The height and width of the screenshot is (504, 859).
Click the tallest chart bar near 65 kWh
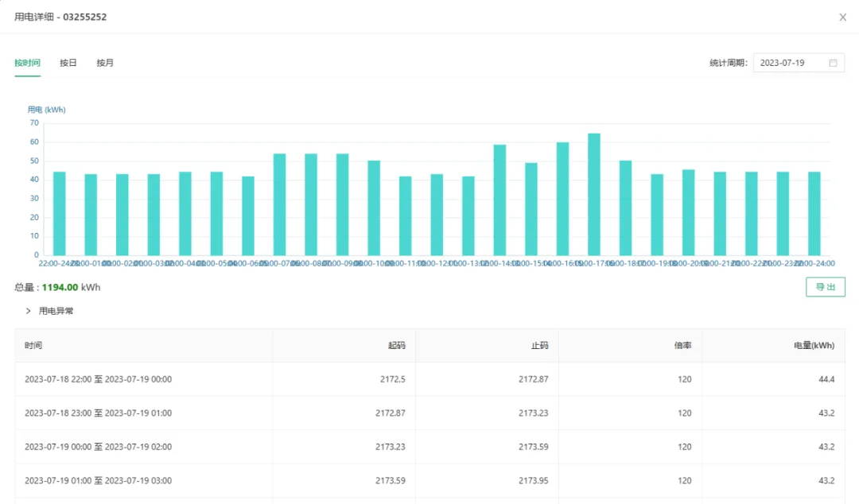[x=594, y=195]
